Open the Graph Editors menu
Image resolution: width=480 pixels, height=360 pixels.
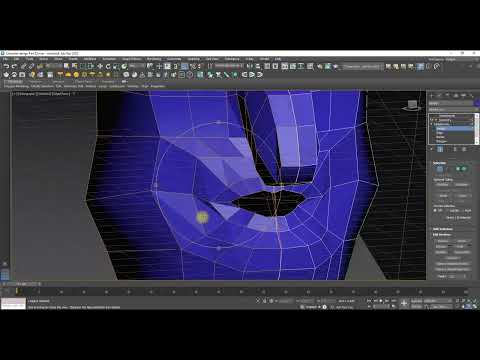click(132, 59)
